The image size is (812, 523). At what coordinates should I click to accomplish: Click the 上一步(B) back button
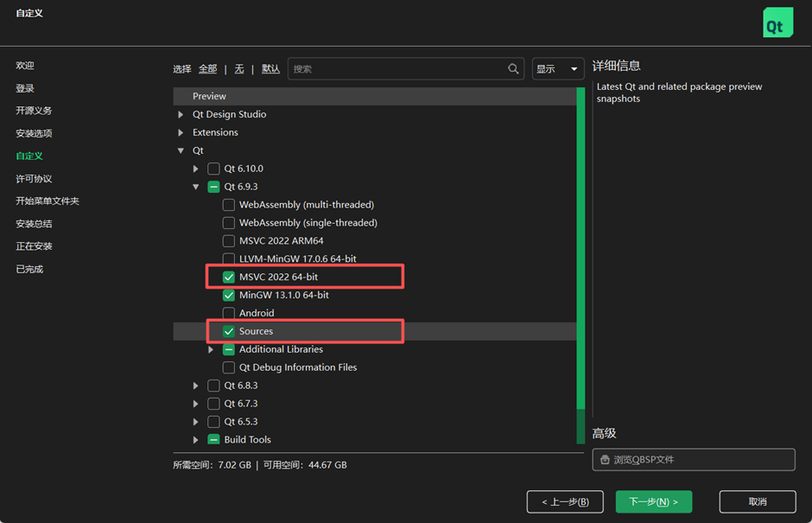565,501
